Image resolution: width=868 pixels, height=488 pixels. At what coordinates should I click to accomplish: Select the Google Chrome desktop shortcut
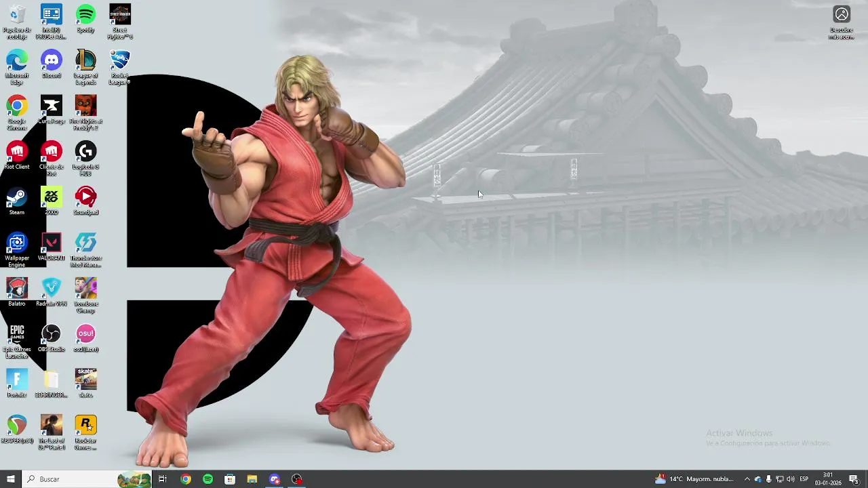pos(17,113)
